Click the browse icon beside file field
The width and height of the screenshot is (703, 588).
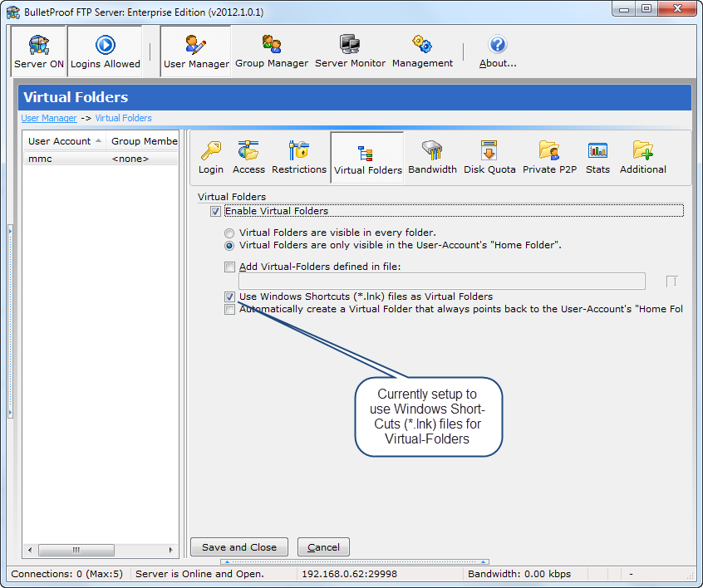pos(671,281)
